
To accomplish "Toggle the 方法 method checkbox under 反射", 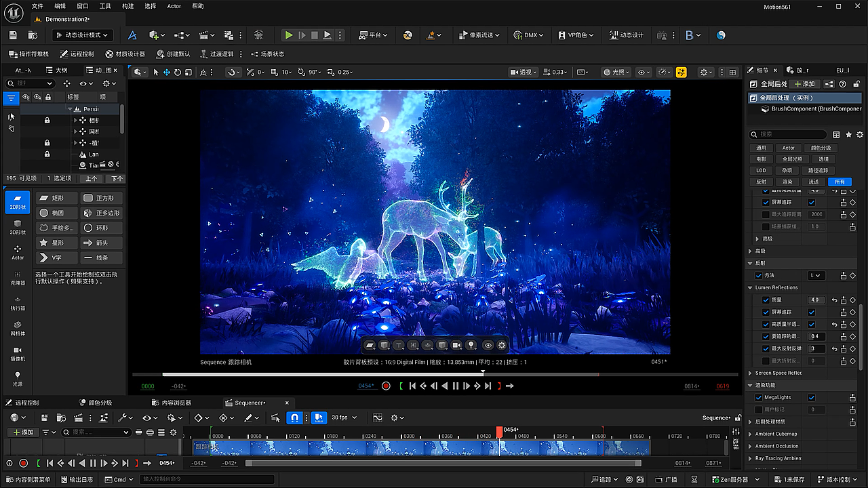I will (x=759, y=275).
